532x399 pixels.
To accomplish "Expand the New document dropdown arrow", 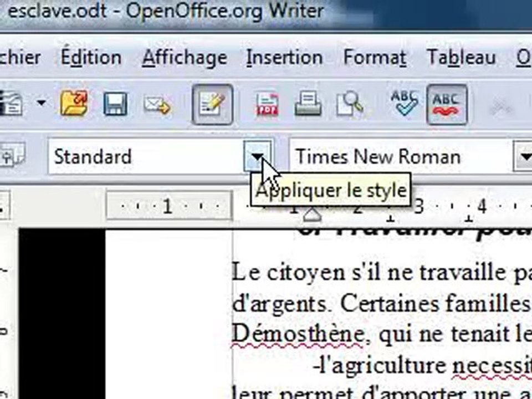I will click(41, 103).
